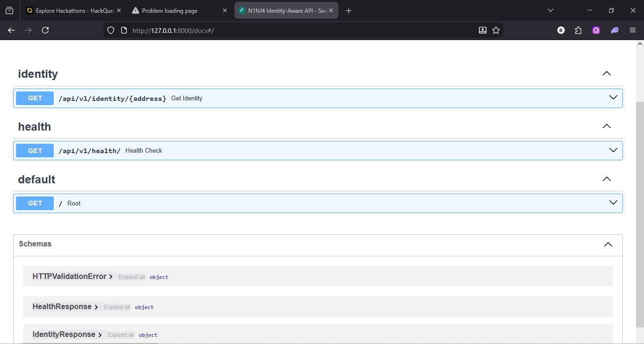This screenshot has width=644, height=344.
Task: Go back using the browser back arrow
Action: click(x=11, y=30)
